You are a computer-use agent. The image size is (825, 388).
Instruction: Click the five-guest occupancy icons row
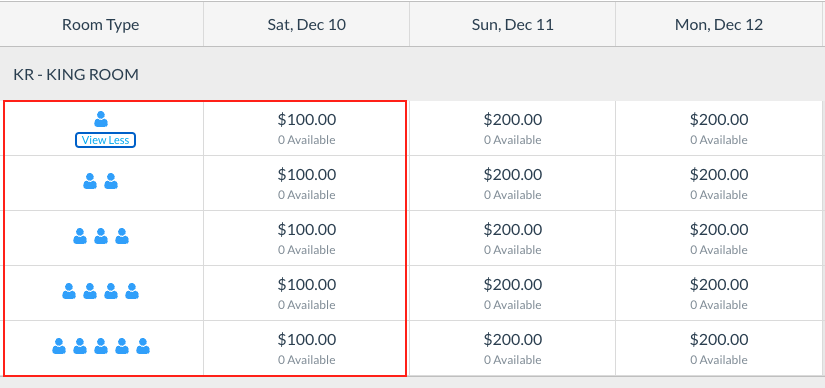[100, 346]
